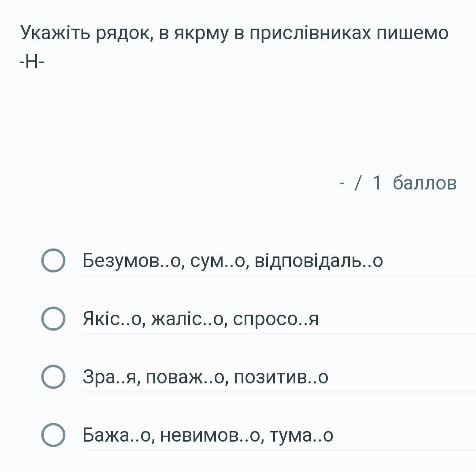Click the word Бажа..о

(x=117, y=435)
